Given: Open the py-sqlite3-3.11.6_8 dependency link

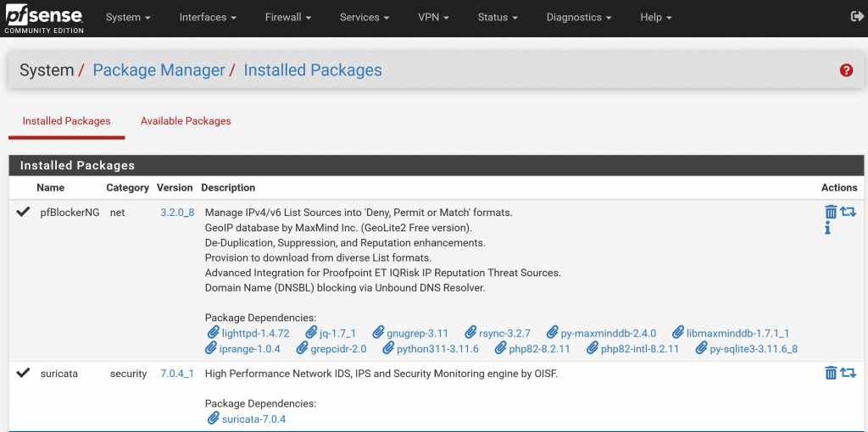Looking at the screenshot, I should pyautogui.click(x=754, y=349).
